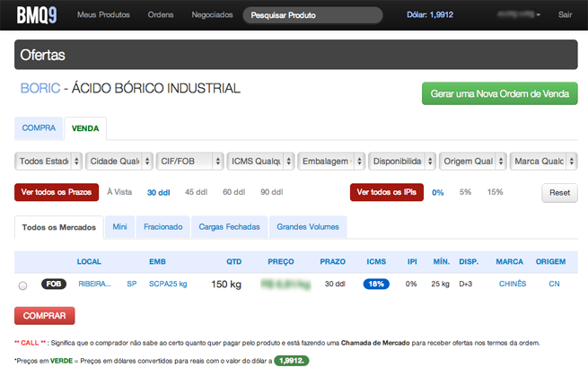
Task: Select the À Vista payment term
Action: (119, 192)
